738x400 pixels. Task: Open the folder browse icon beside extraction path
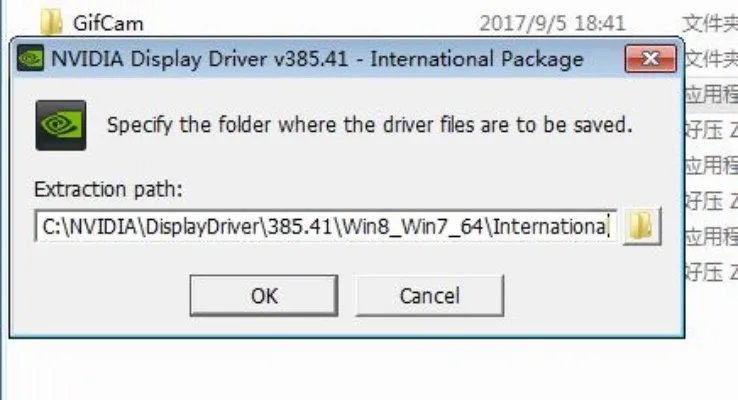(x=642, y=226)
